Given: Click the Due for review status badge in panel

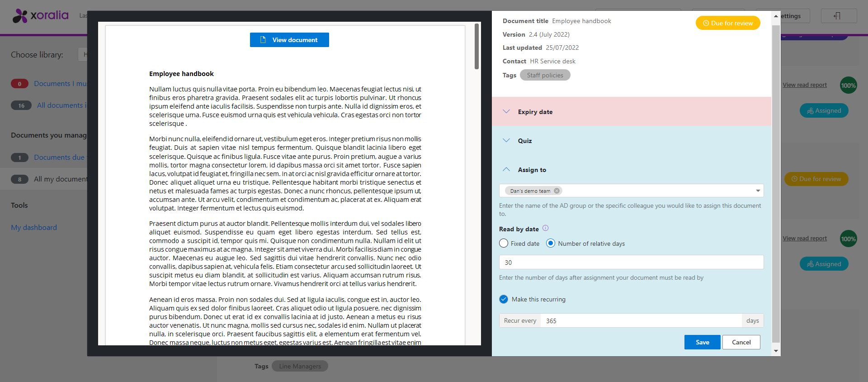Looking at the screenshot, I should pos(728,23).
